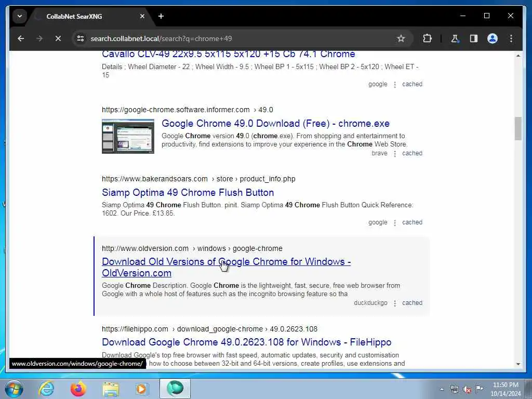The width and height of the screenshot is (532, 399).
Task: Open cached link for Chrome 49.0 informer result
Action: [x=412, y=153]
